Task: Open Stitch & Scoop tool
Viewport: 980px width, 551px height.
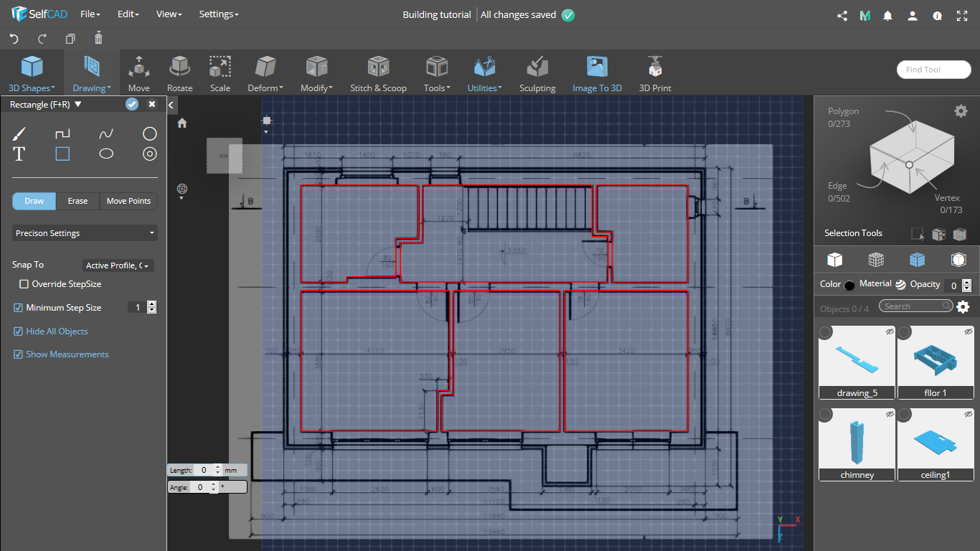Action: (x=378, y=75)
